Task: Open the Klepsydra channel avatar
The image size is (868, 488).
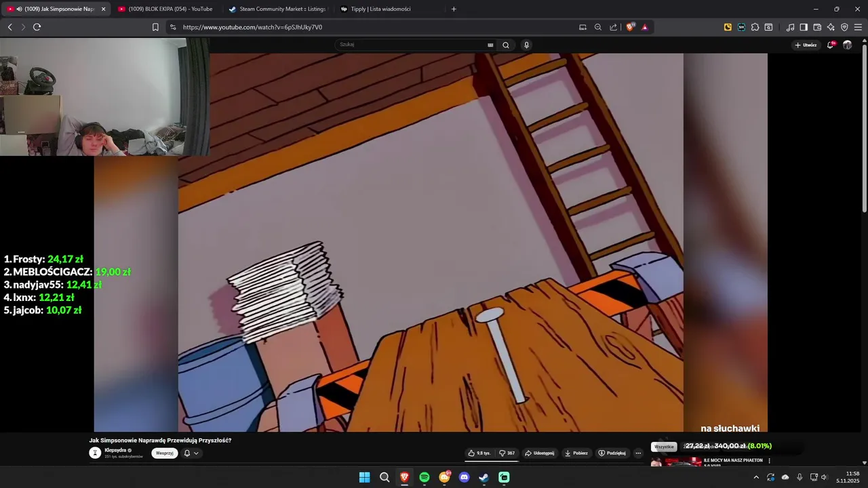Action: (x=95, y=453)
